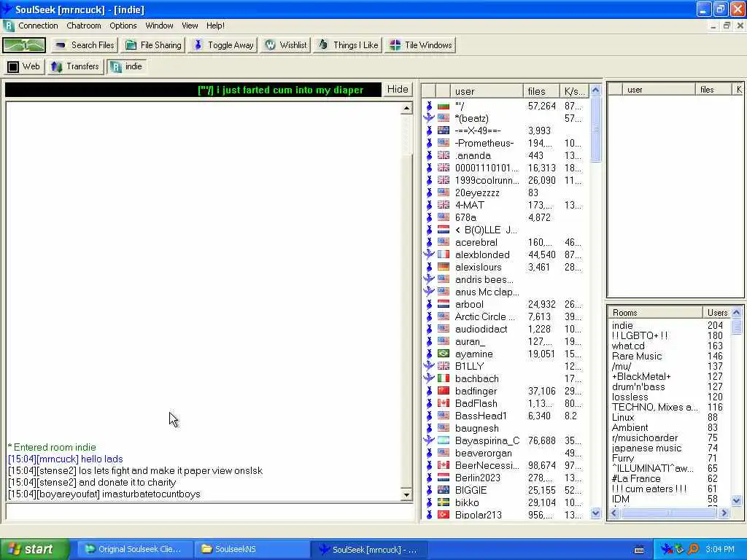
Task: Select the /mu/ room
Action: [x=622, y=366]
